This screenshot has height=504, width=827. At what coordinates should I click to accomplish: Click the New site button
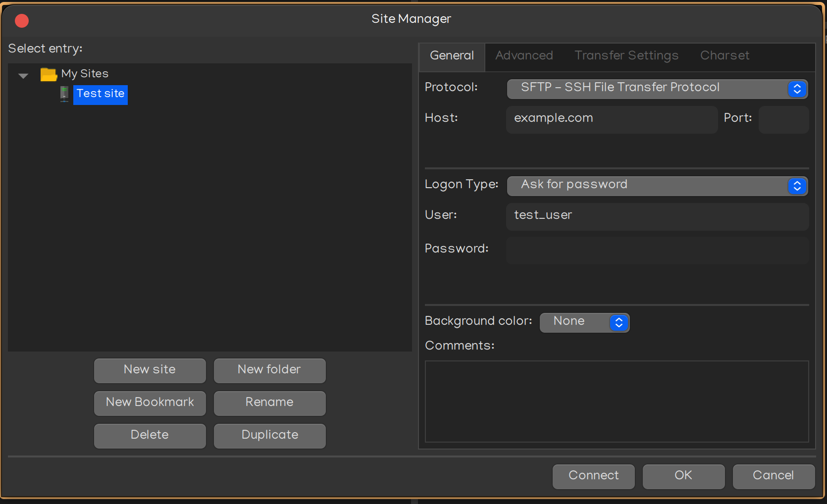coord(150,370)
